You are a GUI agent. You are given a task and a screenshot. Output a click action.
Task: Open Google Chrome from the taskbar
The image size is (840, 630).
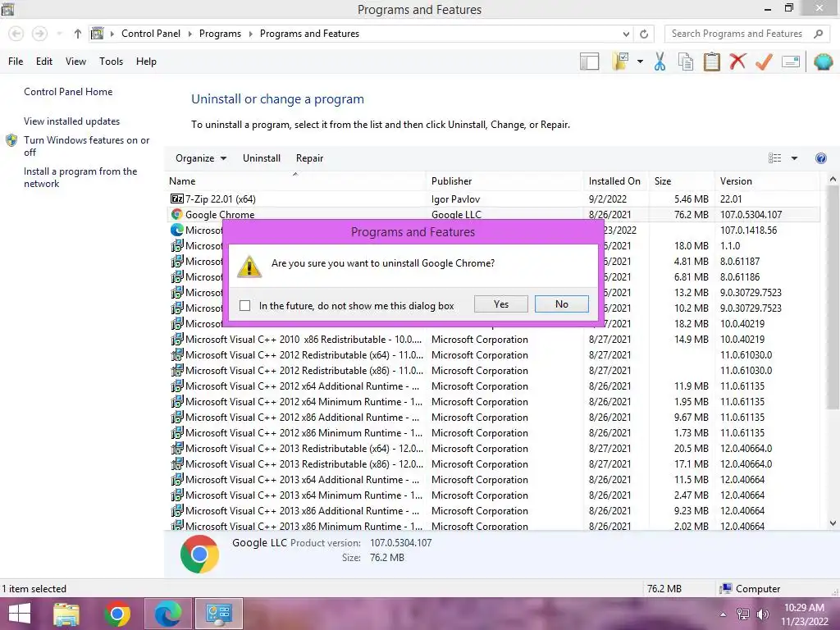pos(117,614)
